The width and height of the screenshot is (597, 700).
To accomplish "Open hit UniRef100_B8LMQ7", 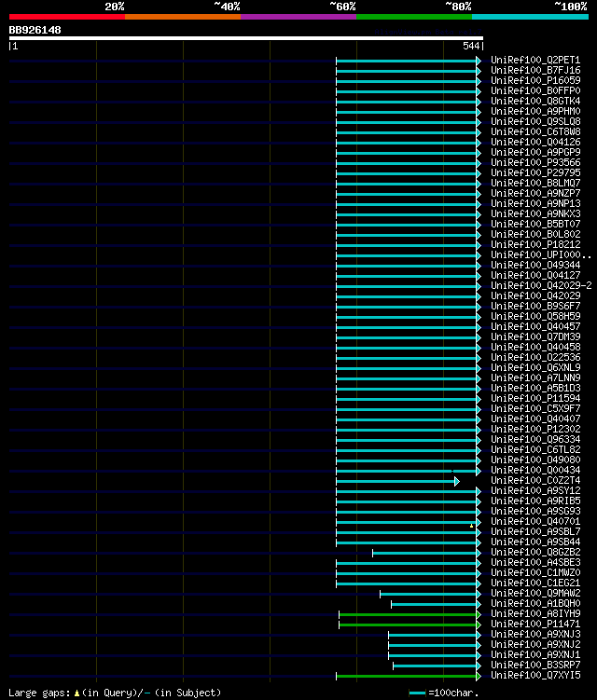I will click(535, 183).
